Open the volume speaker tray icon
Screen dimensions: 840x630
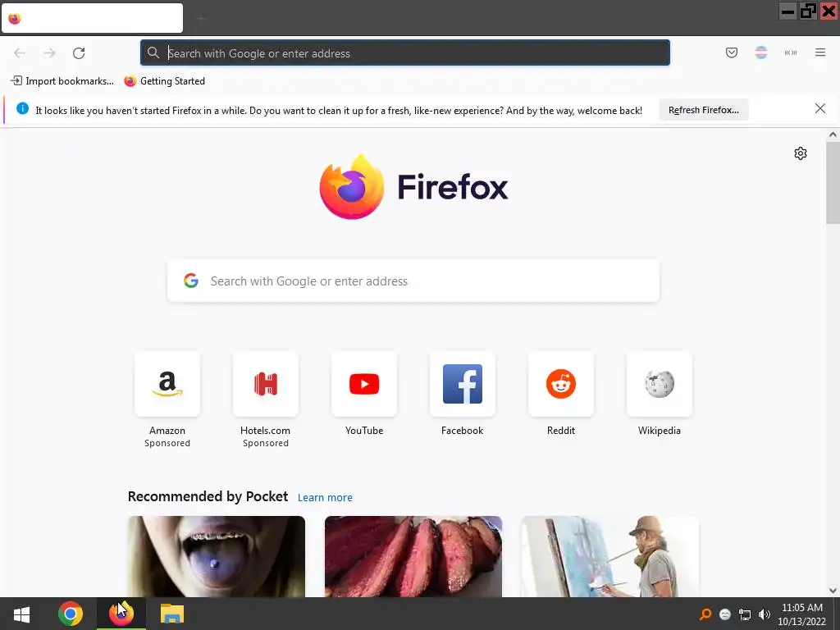(765, 614)
